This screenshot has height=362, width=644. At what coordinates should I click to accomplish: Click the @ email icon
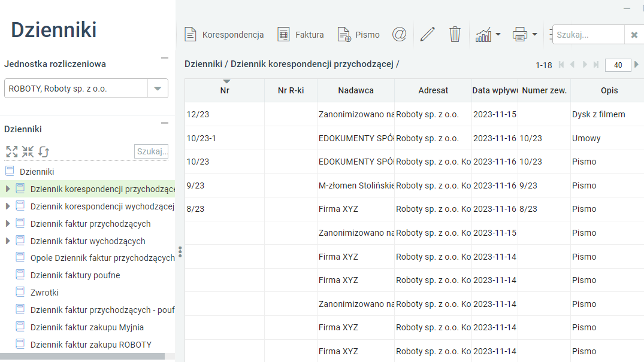click(x=399, y=35)
